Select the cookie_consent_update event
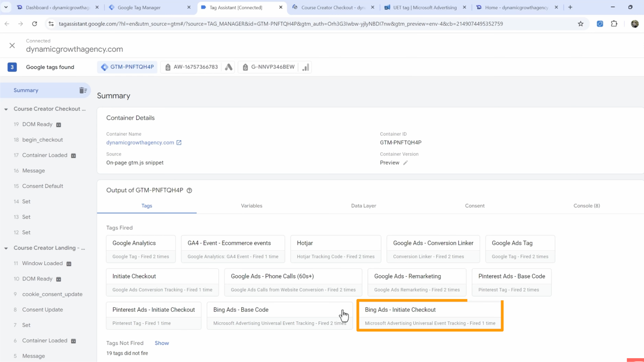The image size is (644, 362). point(52,294)
